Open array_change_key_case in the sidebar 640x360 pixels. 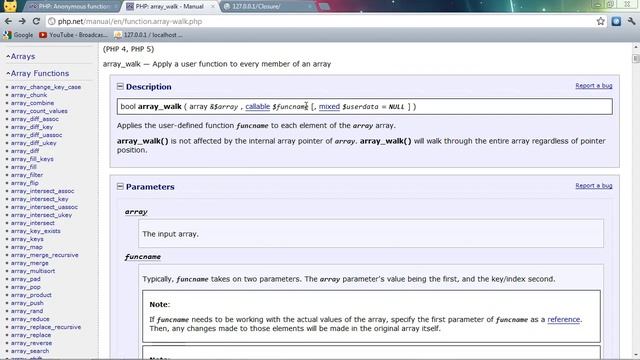[46, 87]
